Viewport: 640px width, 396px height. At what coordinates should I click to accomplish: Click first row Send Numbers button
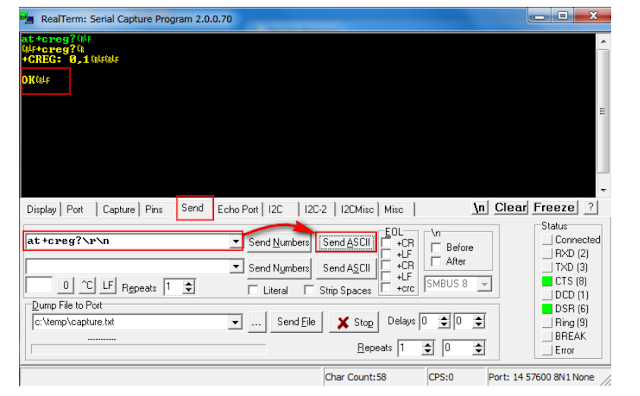click(279, 242)
